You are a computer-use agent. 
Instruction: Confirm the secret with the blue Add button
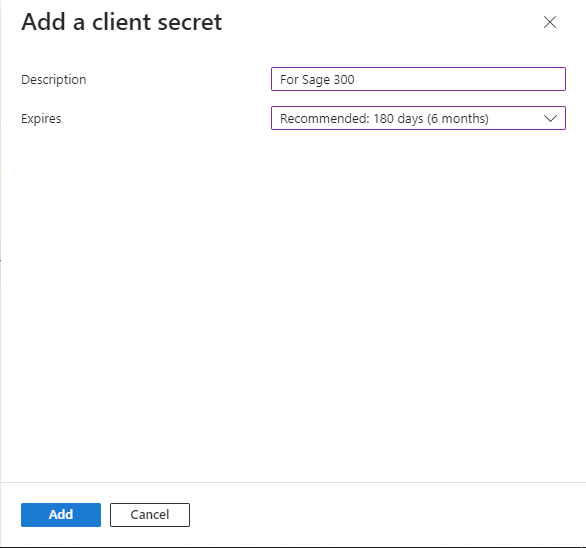[x=61, y=515]
